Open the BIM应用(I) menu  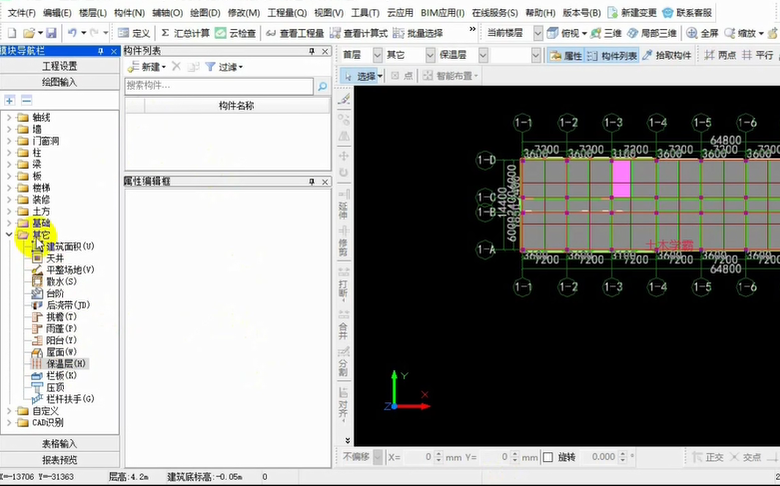coord(443,12)
